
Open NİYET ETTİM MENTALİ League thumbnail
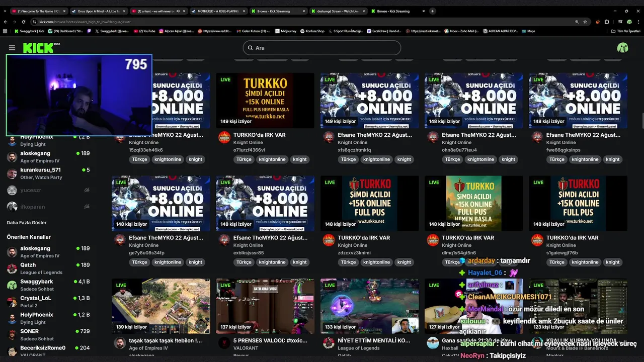coord(369,306)
